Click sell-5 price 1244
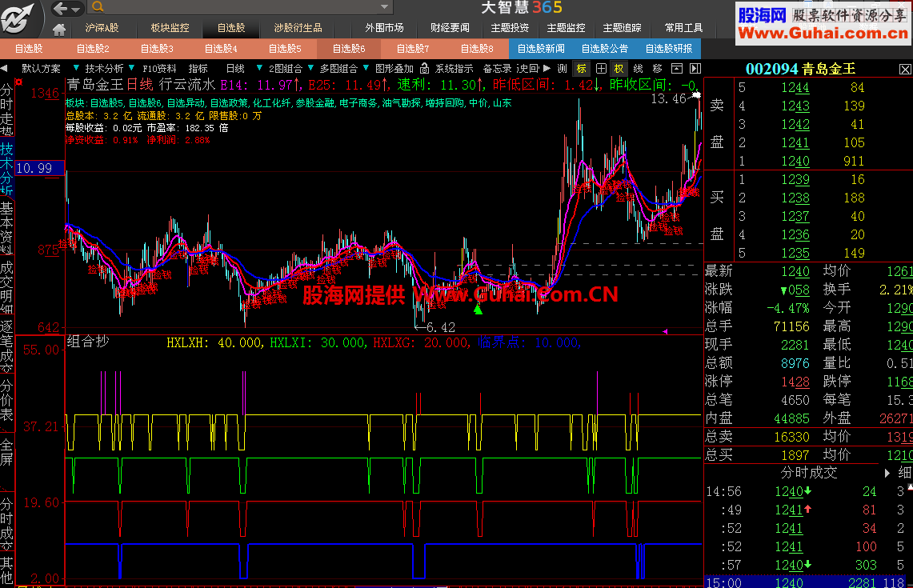 click(795, 87)
